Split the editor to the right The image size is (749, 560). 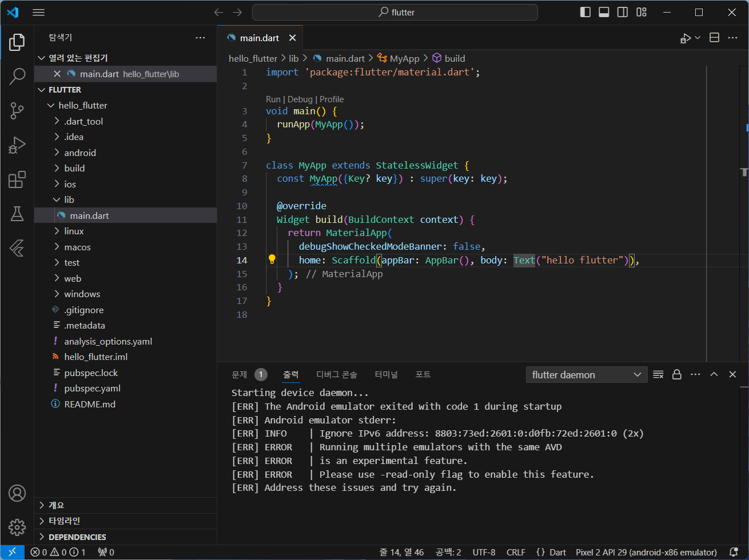pyautogui.click(x=714, y=38)
